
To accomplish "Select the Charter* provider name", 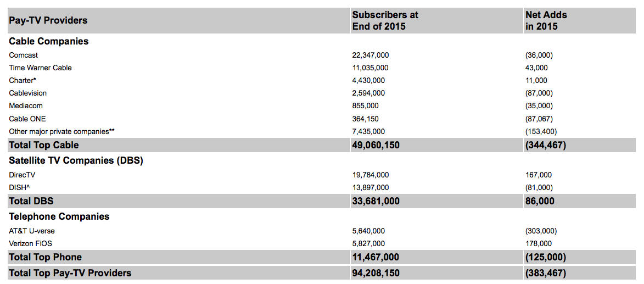I will point(23,81).
